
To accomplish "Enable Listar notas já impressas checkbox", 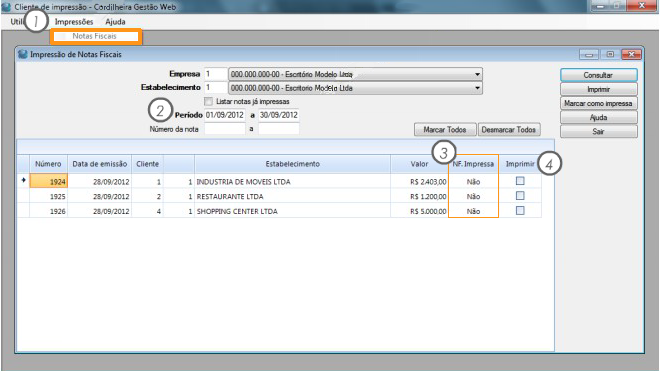I will (x=208, y=101).
